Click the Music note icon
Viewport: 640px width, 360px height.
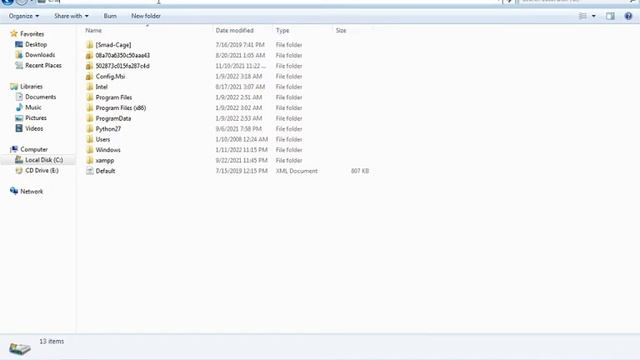point(19,107)
